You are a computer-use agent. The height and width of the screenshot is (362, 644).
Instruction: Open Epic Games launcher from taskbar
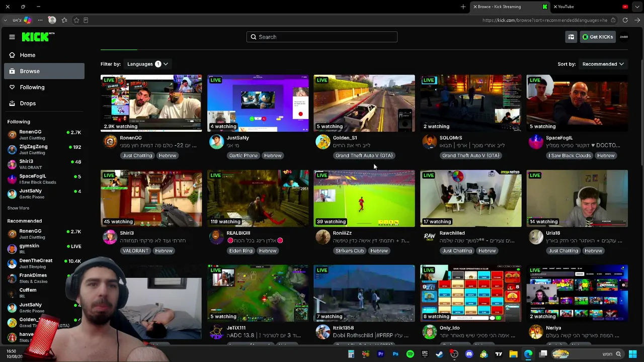coord(425,354)
